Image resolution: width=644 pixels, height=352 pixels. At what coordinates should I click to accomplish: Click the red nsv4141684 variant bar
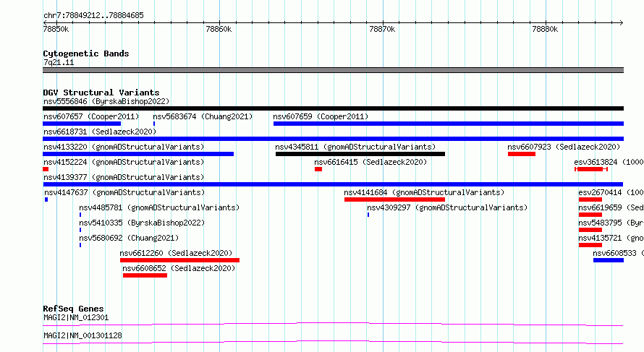(394, 199)
